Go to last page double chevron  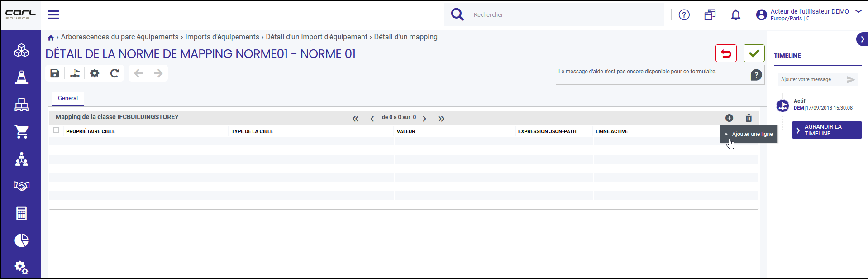[x=441, y=119]
